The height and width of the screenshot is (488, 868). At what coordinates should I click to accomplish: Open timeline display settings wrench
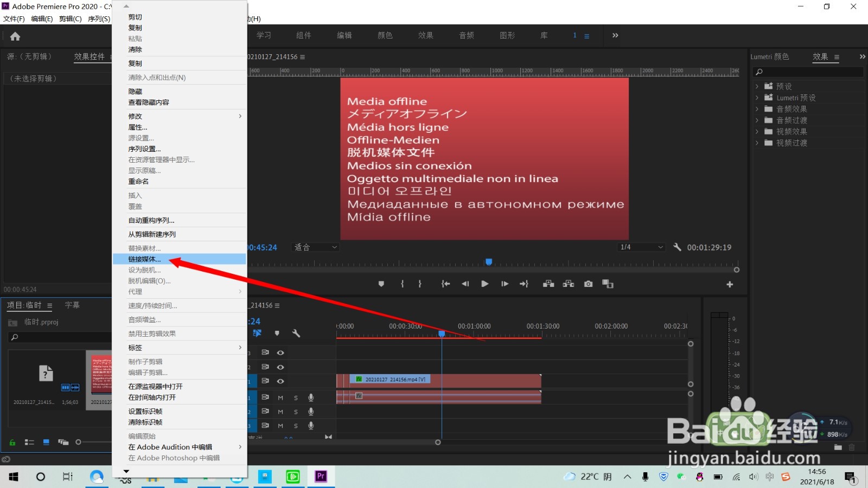coord(296,333)
